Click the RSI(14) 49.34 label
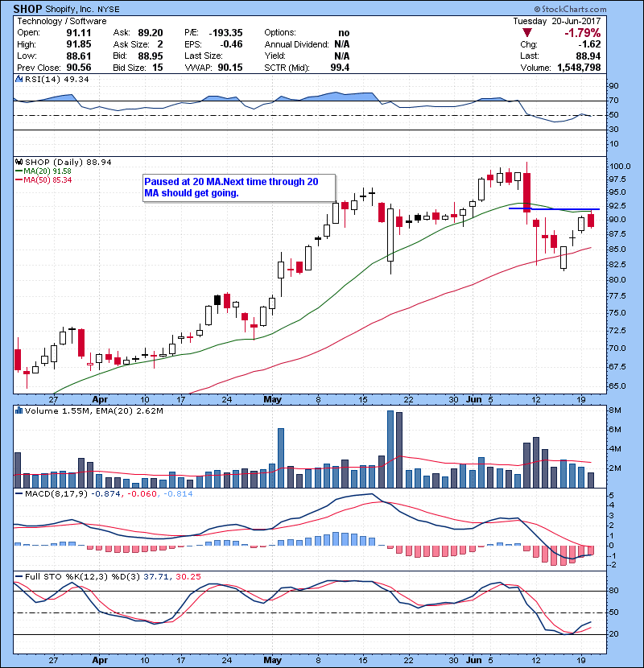Image resolution: width=644 pixels, height=668 pixels. pyautogui.click(x=56, y=79)
